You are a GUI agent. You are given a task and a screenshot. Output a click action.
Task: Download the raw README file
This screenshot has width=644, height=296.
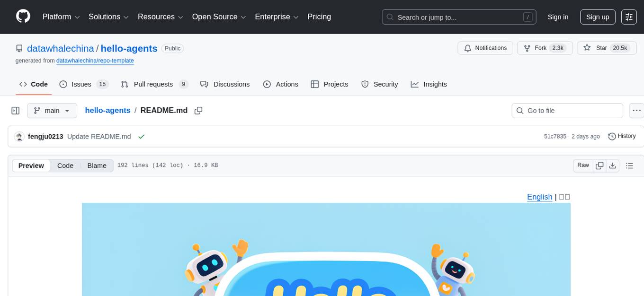(x=612, y=165)
